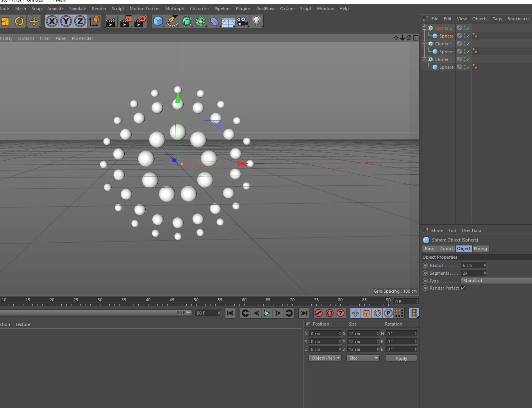Open the MoGraph array generator icon
Image resolution: width=532 pixels, height=408 pixels.
click(200, 21)
